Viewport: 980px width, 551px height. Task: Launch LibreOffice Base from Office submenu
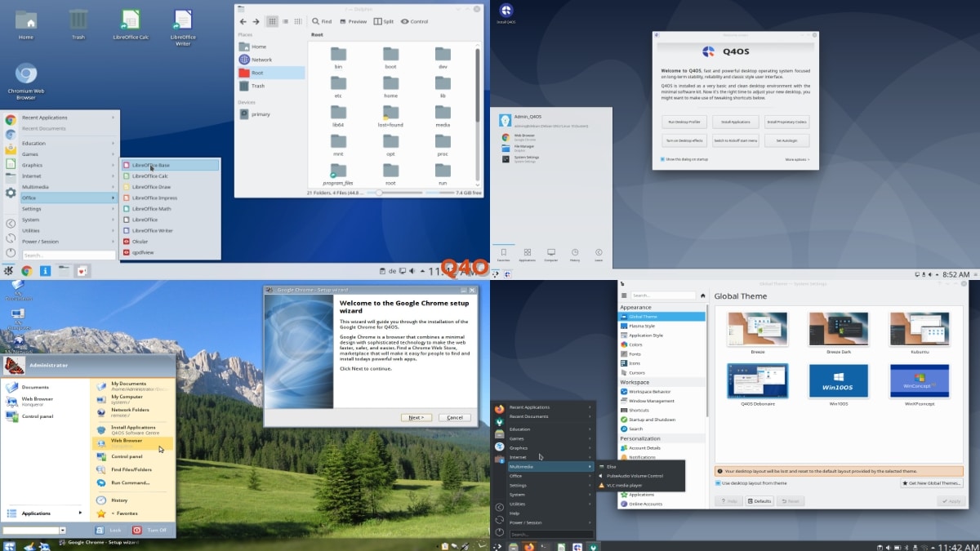170,165
